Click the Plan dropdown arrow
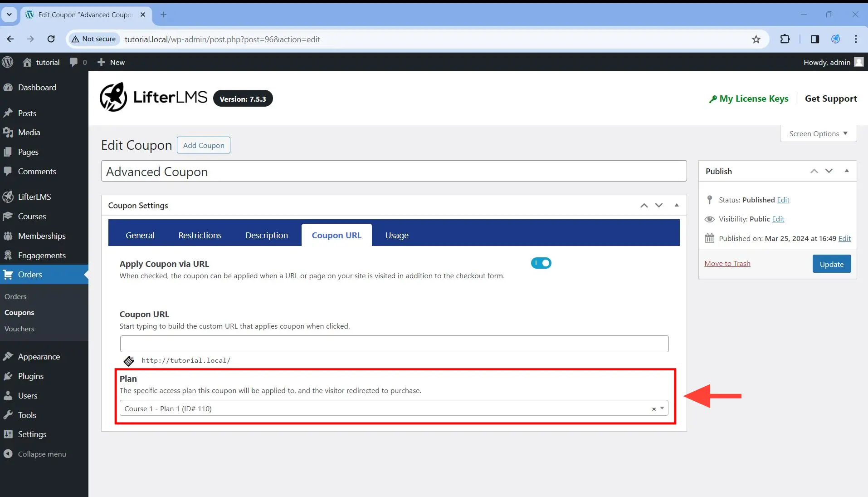868x497 pixels. (662, 408)
